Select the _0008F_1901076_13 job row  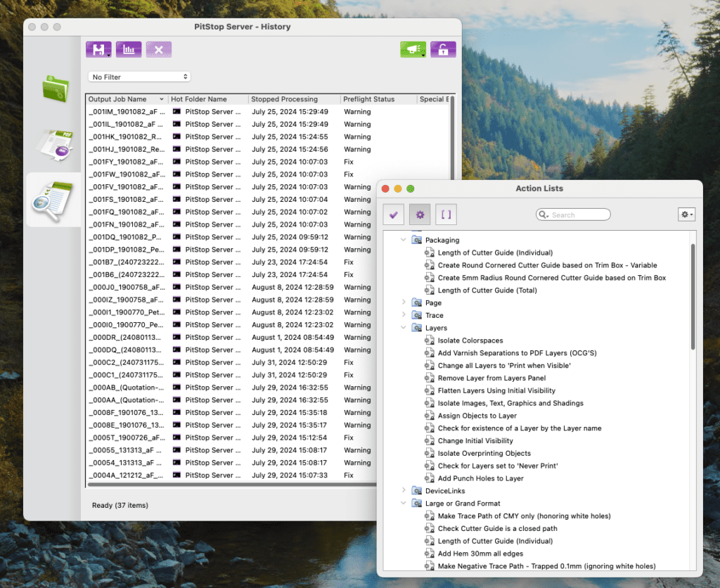[x=232, y=413]
